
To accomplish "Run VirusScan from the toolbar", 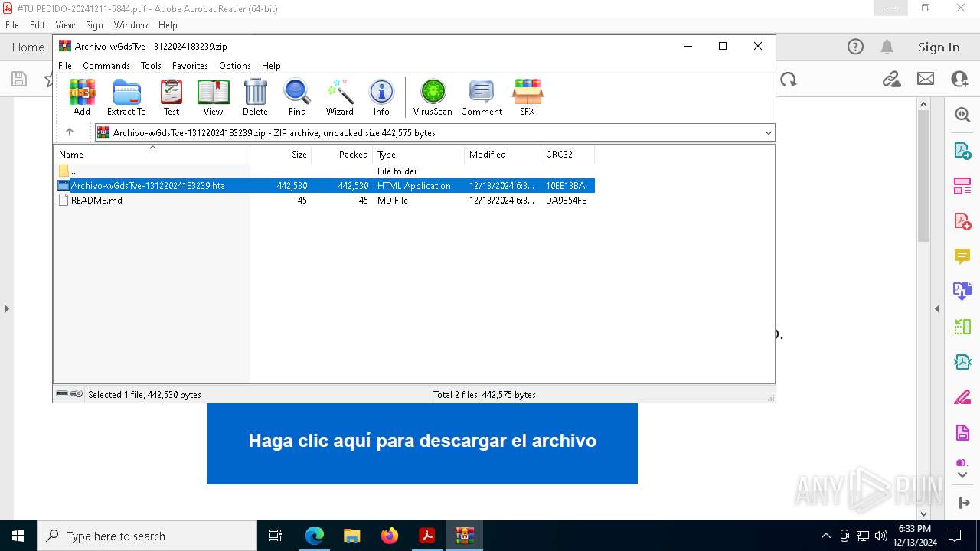I will pyautogui.click(x=433, y=97).
